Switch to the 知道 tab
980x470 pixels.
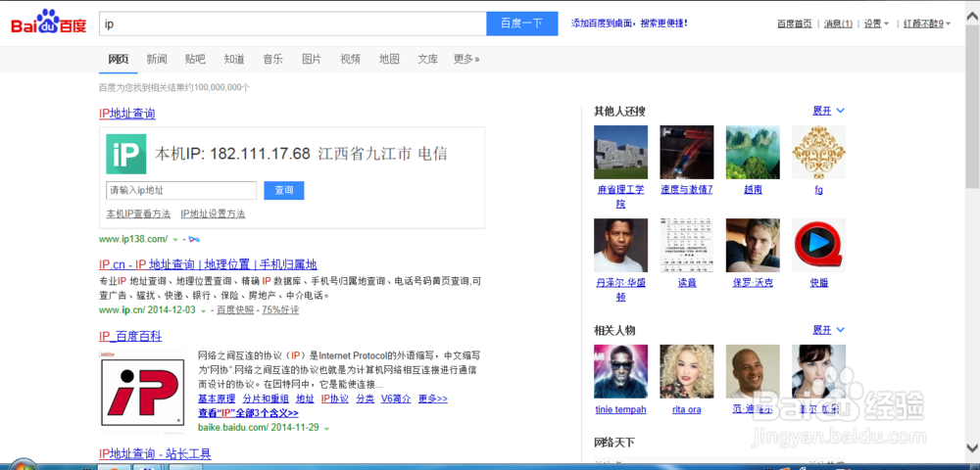234,60
